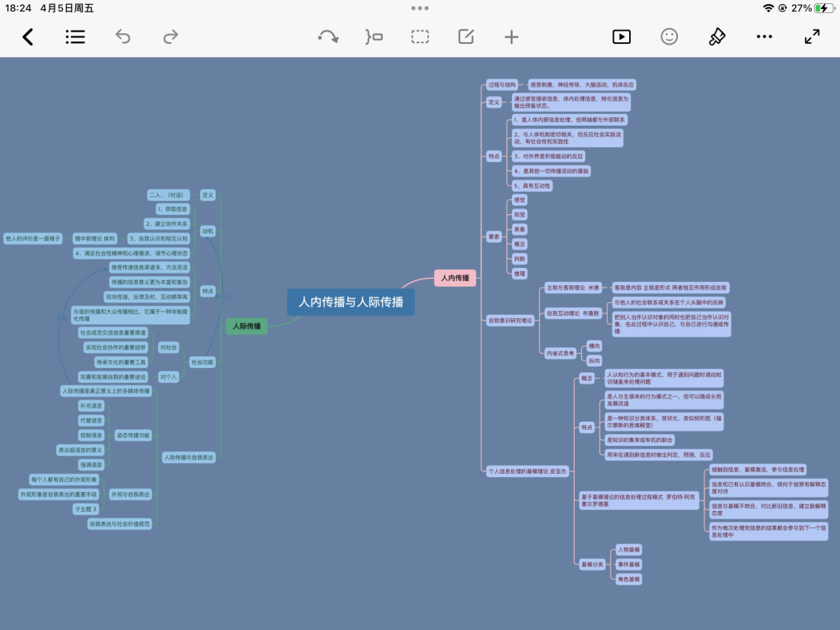This screenshot has width=840, height=630.
Task: Select the 他人的评价是一面镜子 node
Action: [33, 239]
